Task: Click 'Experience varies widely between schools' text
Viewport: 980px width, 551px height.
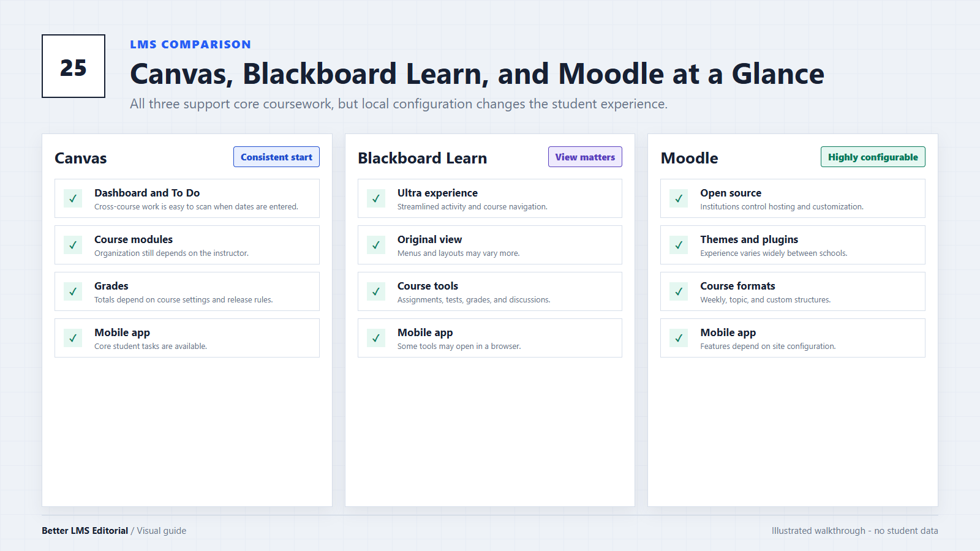Action: coord(774,253)
